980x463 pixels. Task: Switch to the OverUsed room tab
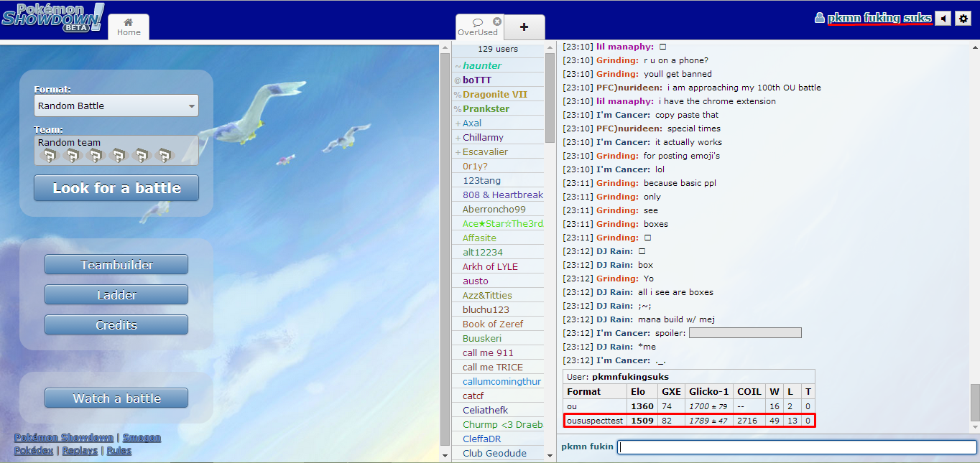click(477, 27)
